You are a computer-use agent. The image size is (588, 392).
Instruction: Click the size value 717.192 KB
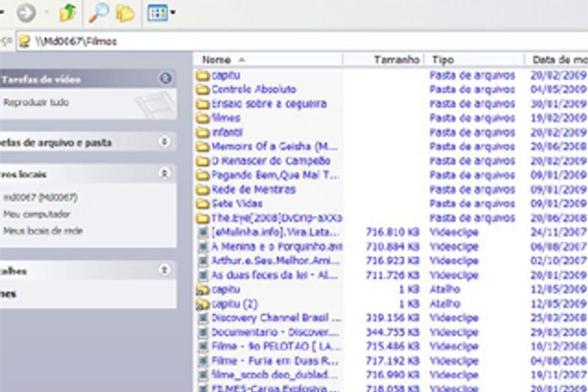click(x=392, y=361)
